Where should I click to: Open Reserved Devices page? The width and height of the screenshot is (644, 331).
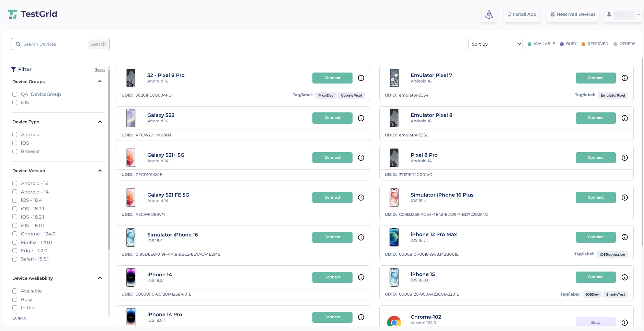point(573,14)
